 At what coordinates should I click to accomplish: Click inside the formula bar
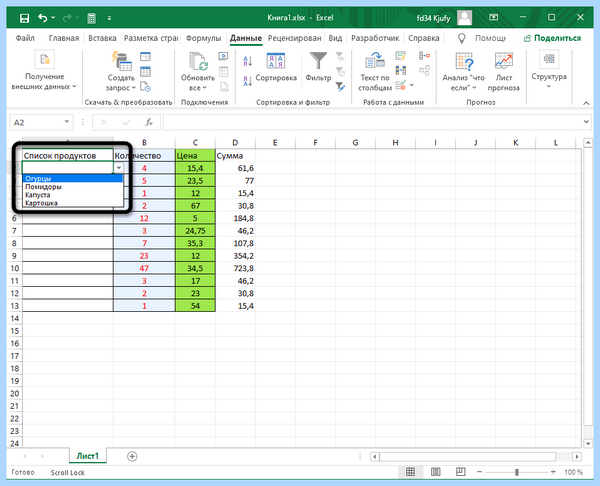(x=373, y=122)
